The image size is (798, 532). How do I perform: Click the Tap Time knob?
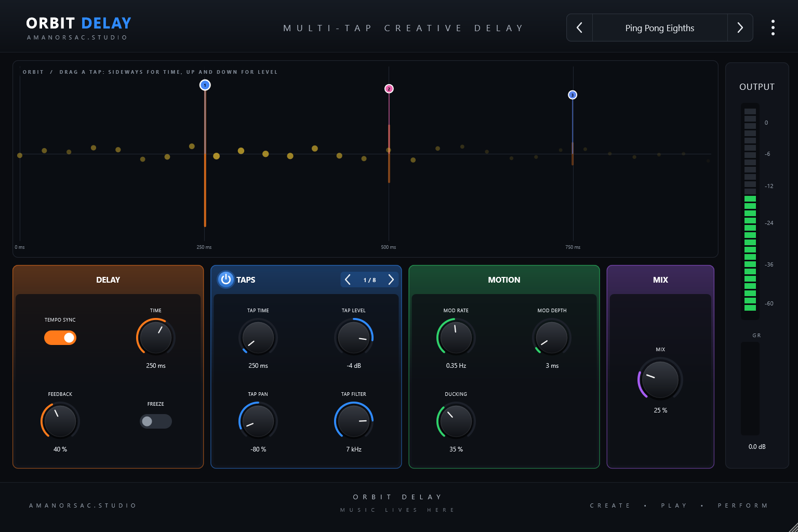pyautogui.click(x=258, y=337)
